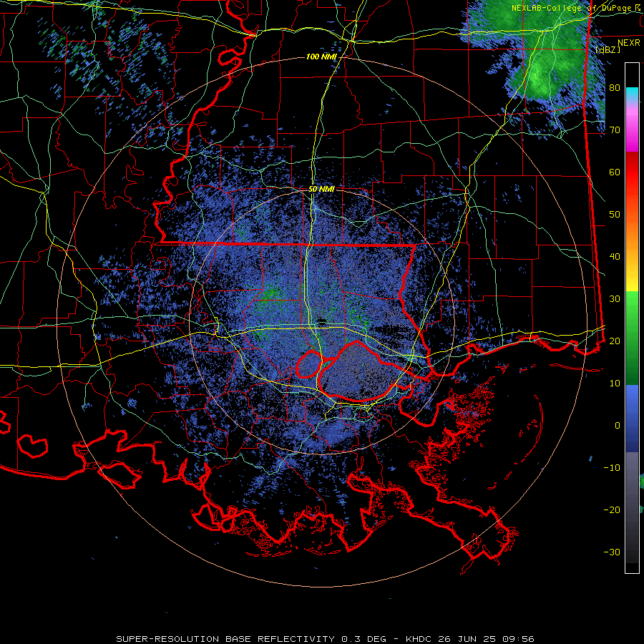
Task: Click the NEXR label above the color scale
Action: 629,43
